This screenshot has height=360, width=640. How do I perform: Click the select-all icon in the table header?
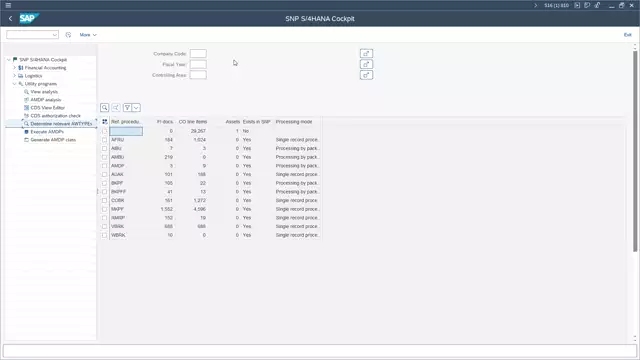tap(105, 122)
